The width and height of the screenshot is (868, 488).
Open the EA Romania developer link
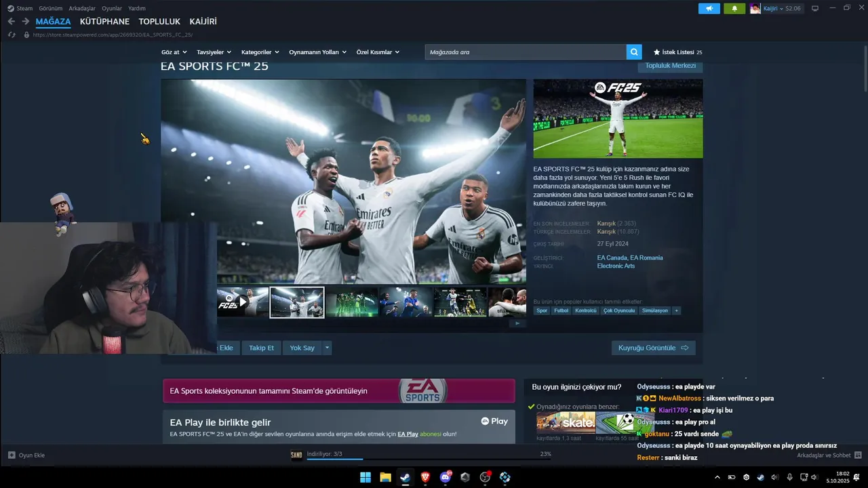(646, 258)
